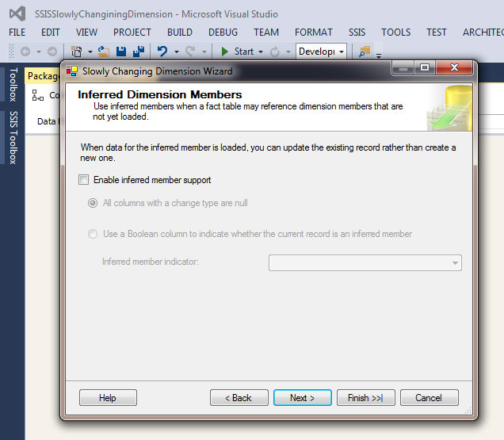Screen dimensions: 504x440
Task: Open the TEST menu
Action: pos(436,33)
